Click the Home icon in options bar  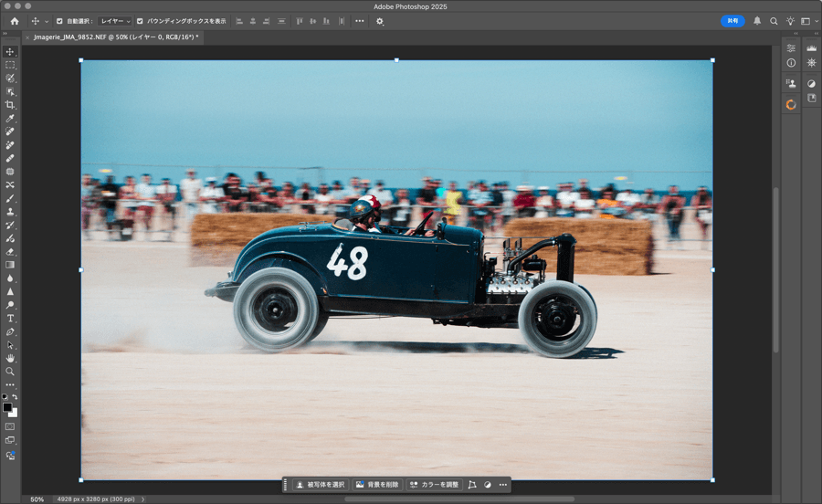coord(14,21)
